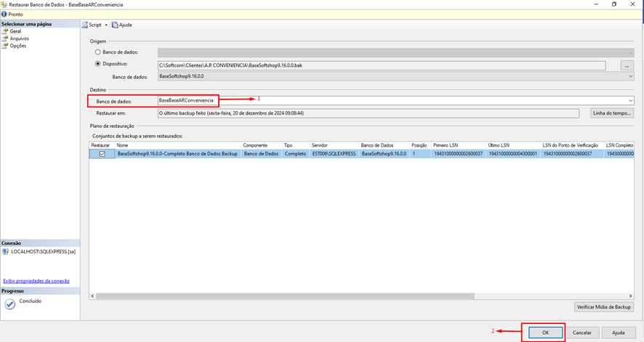Click the Script toolbar icon
644x342 pixels.
(x=85, y=25)
